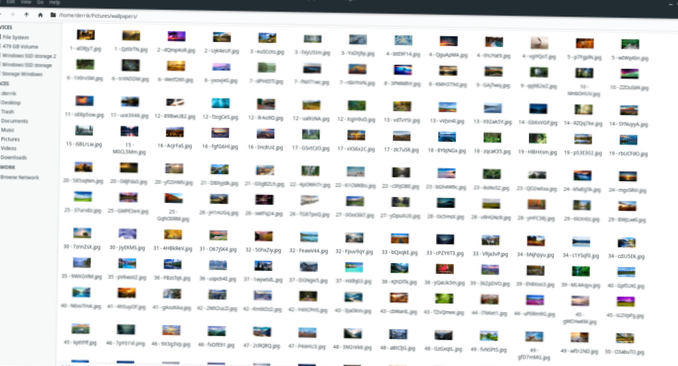The image size is (678, 366).
Task: Select the 13 - X92aA5Y.jpg thumbnail
Action: 493,108
